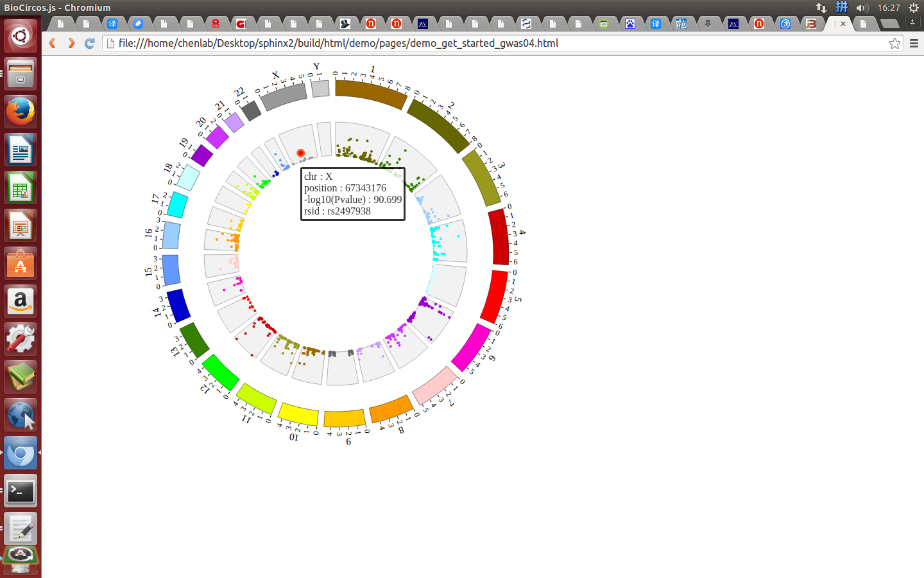Click the tooltip text 'position : 67343176'
The image size is (924, 578).
[x=345, y=188]
